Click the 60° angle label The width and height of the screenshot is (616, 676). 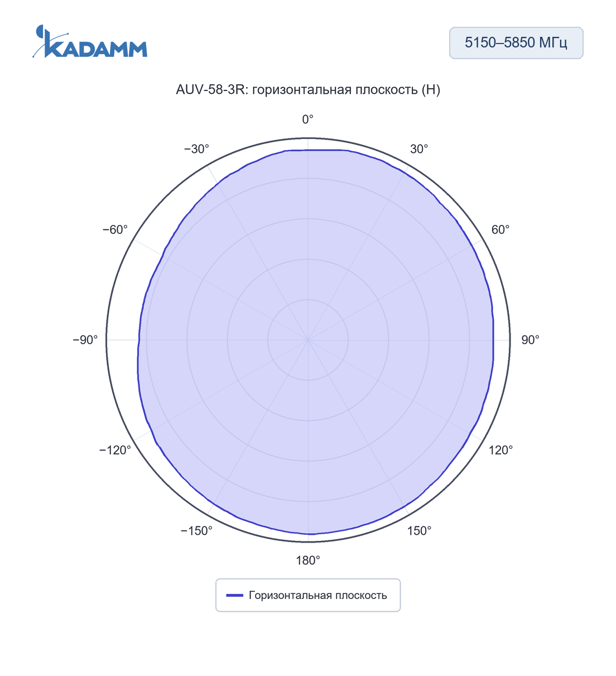click(x=501, y=230)
